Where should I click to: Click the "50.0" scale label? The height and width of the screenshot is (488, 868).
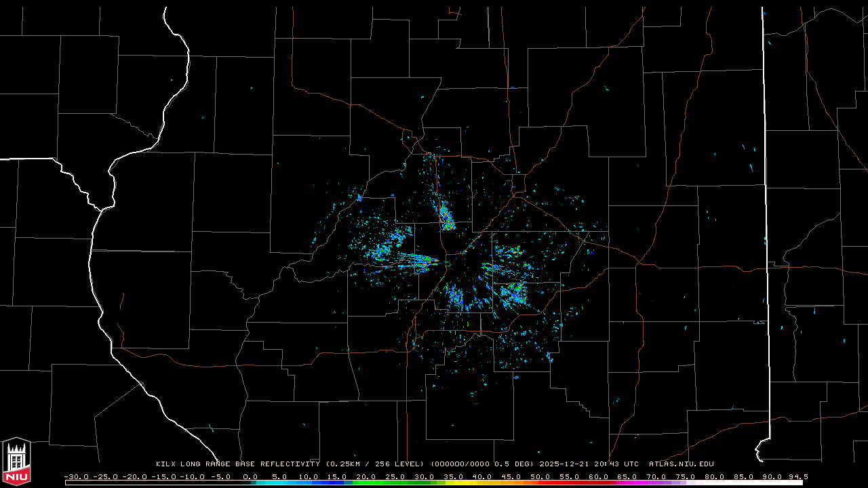click(540, 476)
